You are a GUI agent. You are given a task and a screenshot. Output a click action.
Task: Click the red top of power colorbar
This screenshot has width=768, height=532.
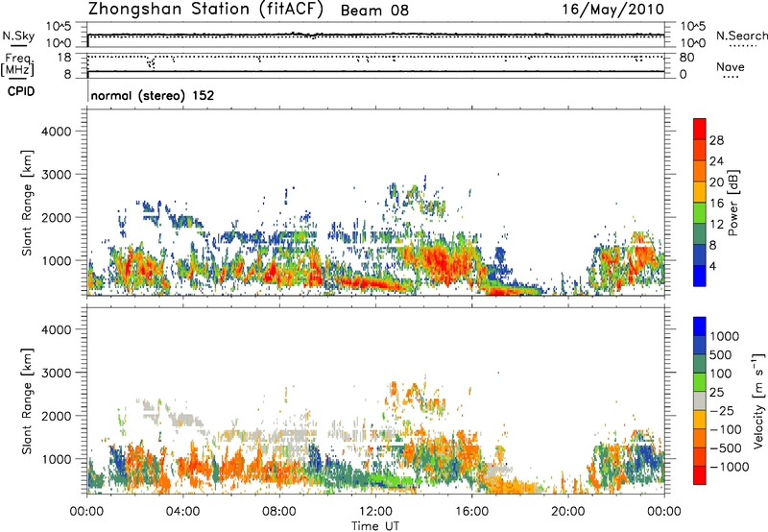[x=700, y=129]
